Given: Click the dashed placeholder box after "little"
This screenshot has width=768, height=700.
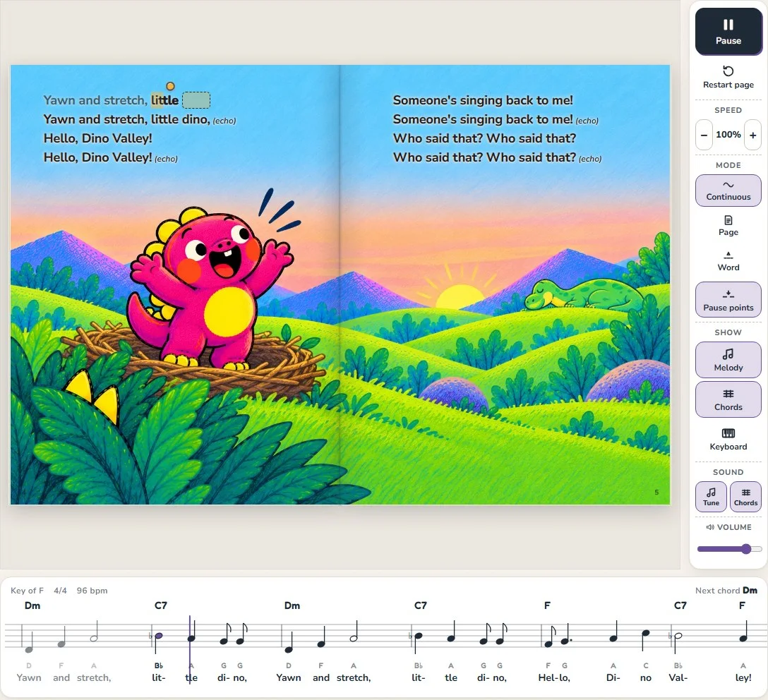Looking at the screenshot, I should 196,100.
